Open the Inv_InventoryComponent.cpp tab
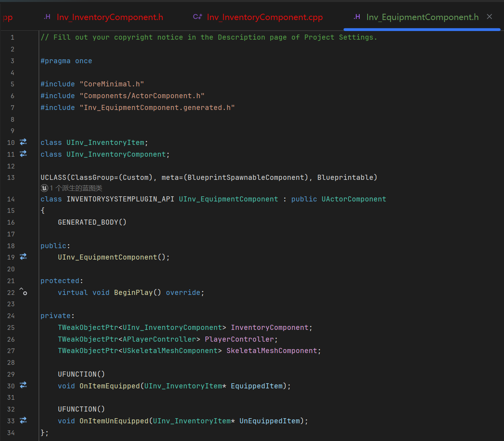This screenshot has height=441, width=504. tap(258, 17)
